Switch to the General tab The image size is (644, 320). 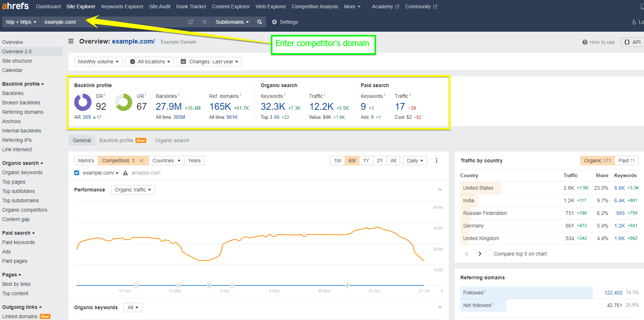[82, 140]
